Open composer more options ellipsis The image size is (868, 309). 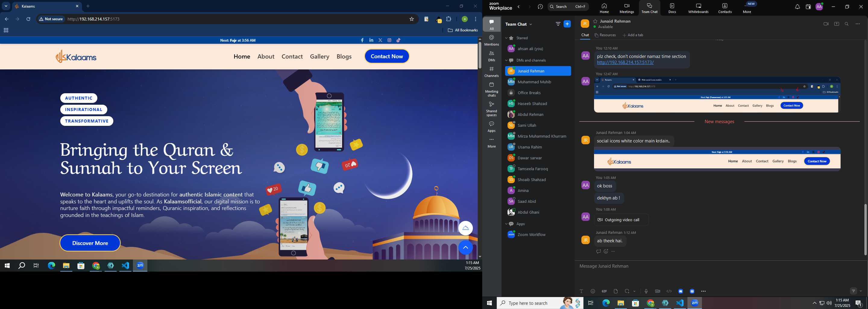coord(703,291)
